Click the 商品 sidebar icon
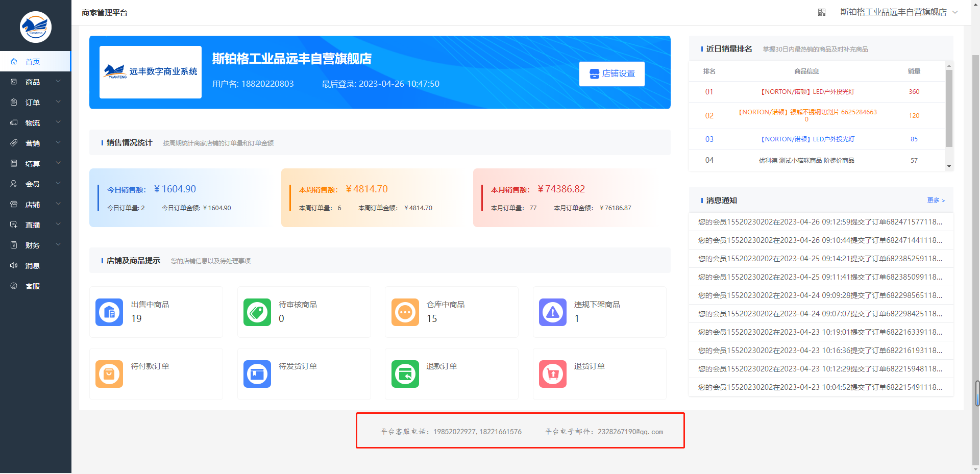 (x=14, y=82)
